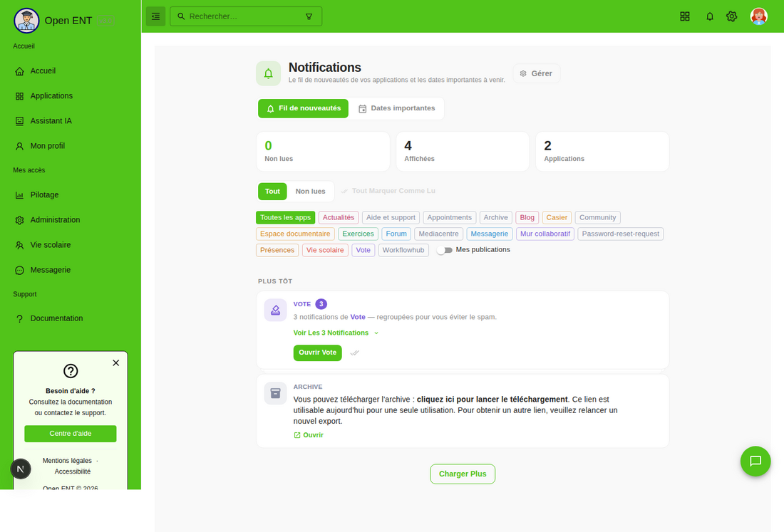Select the Non lues filter
Image resolution: width=784 pixels, height=532 pixels.
click(310, 192)
